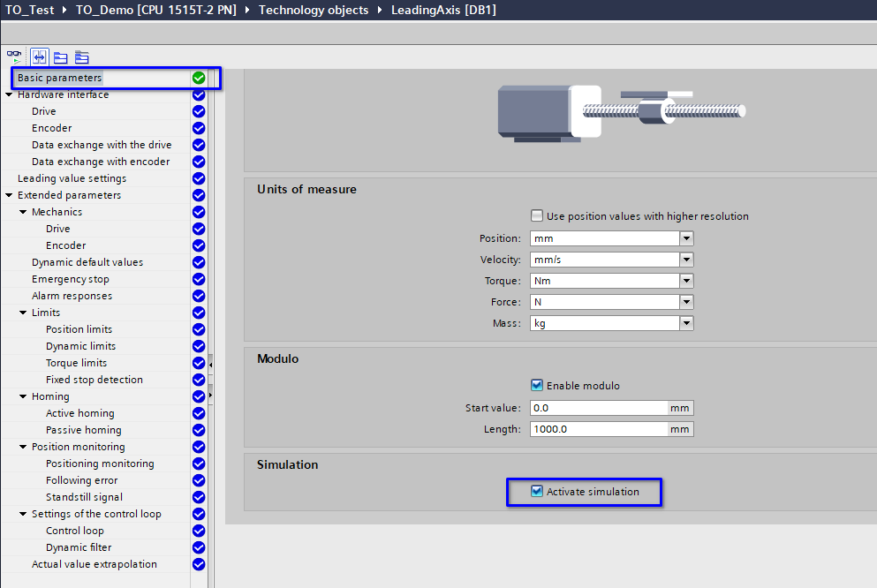Select Leading value settings in tree
Screen dimensions: 877x588
click(x=72, y=178)
